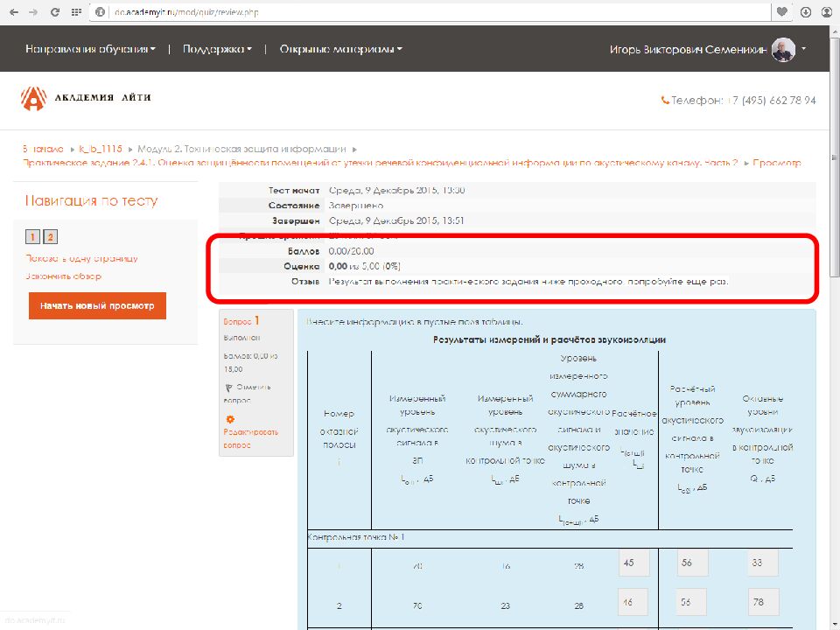Screen dimensions: 840x630
Task: Click the gear icon for editing the question
Action: click(230, 419)
